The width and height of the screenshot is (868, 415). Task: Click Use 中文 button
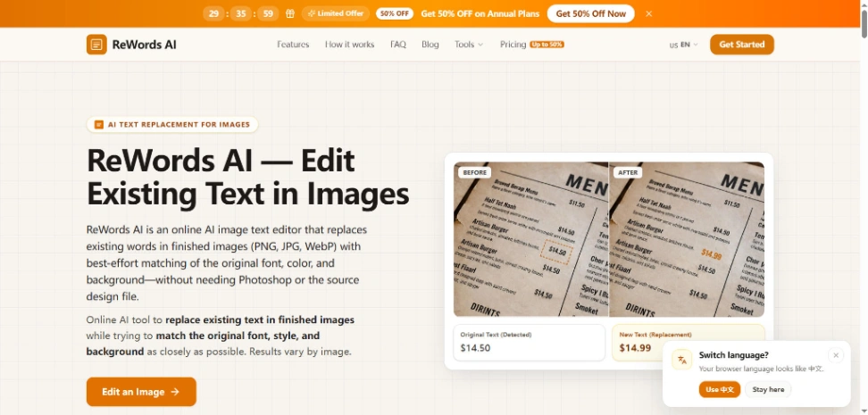coord(720,389)
